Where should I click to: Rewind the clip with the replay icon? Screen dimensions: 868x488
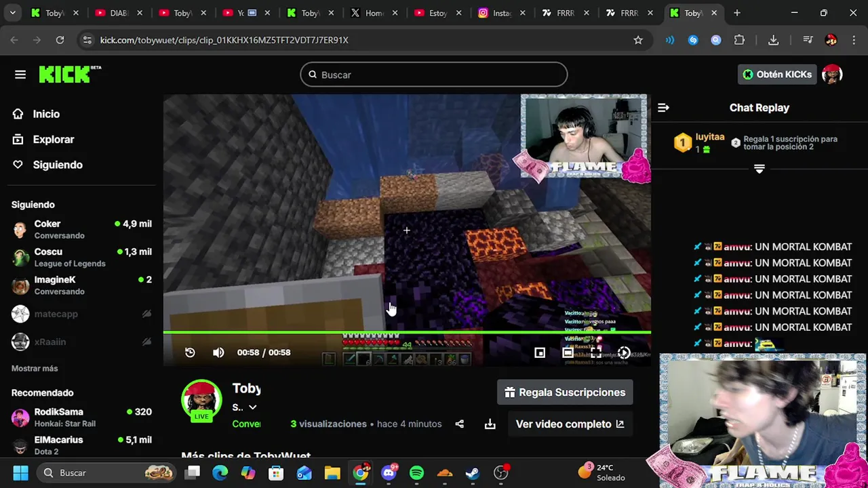pos(190,352)
